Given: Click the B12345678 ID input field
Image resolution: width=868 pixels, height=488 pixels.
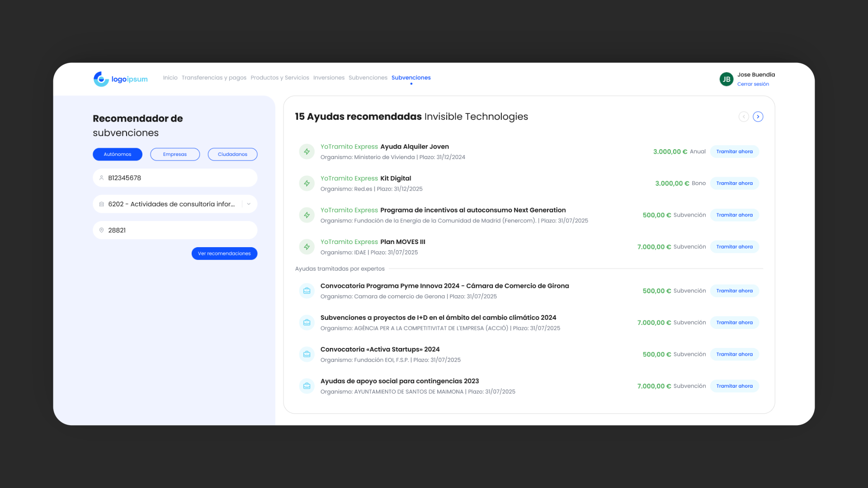Looking at the screenshot, I should (175, 178).
